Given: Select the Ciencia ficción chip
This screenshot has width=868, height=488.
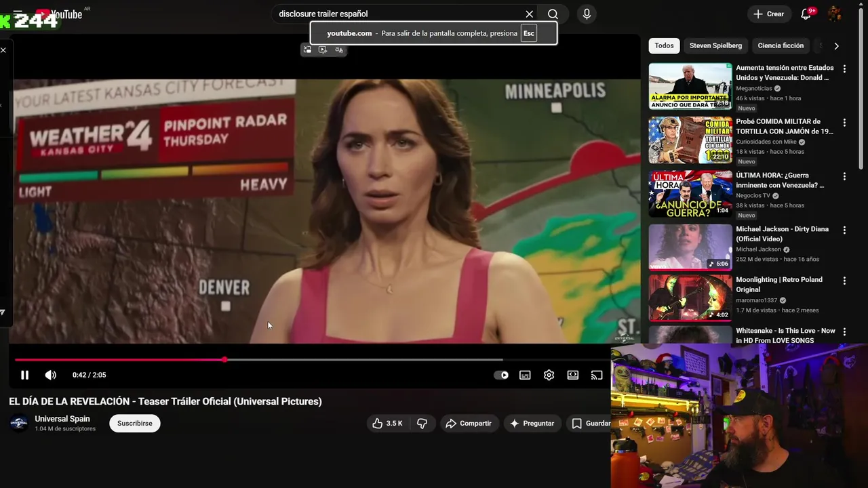Looking at the screenshot, I should coord(781,45).
